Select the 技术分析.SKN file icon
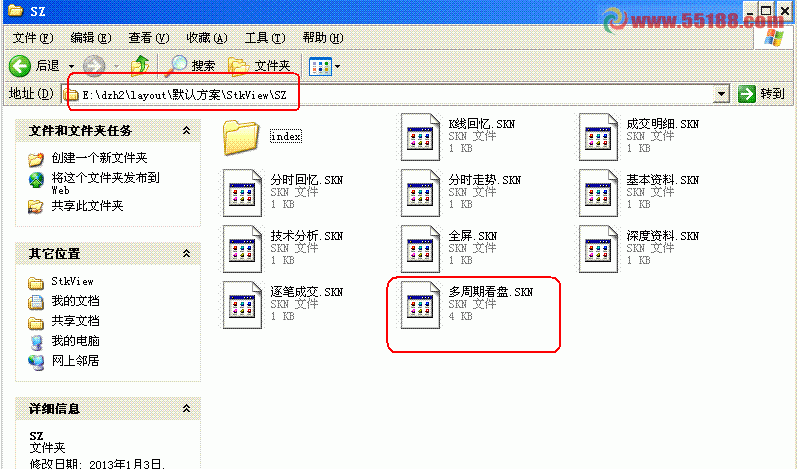 [242, 249]
